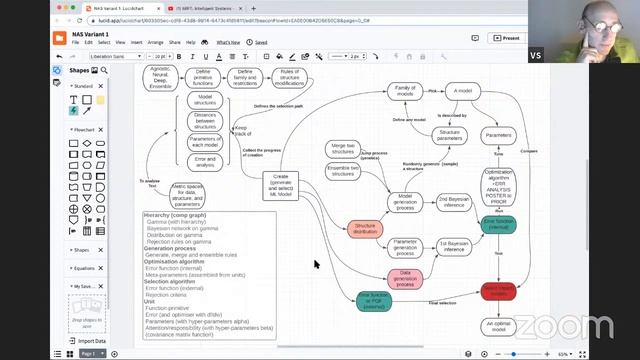640x360 pixels.
Task: Open the What's New link
Action: click(228, 42)
